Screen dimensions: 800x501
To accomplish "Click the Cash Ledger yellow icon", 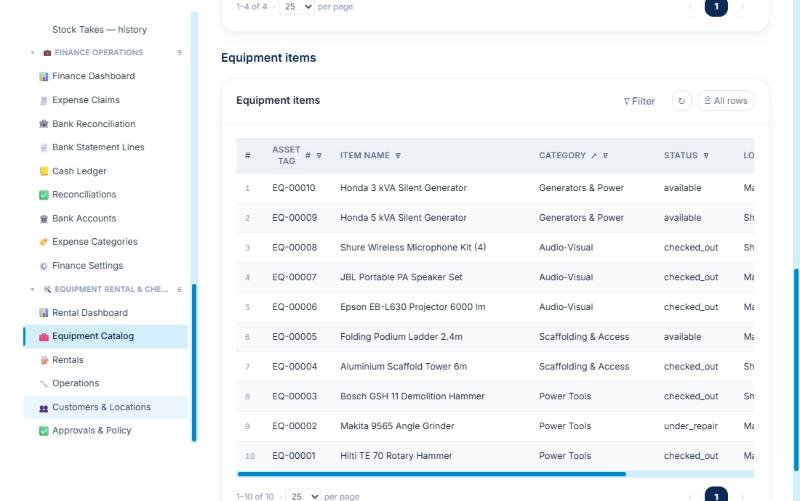I will tap(44, 171).
